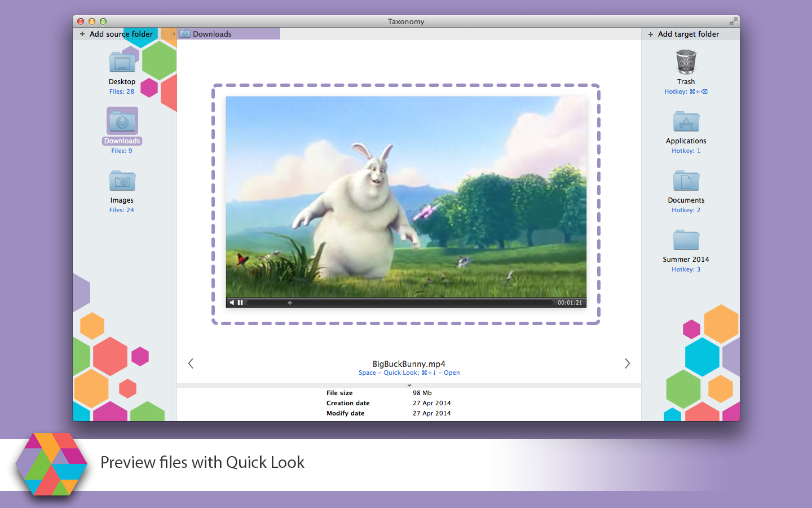Click the video progress scrubber

click(x=290, y=303)
